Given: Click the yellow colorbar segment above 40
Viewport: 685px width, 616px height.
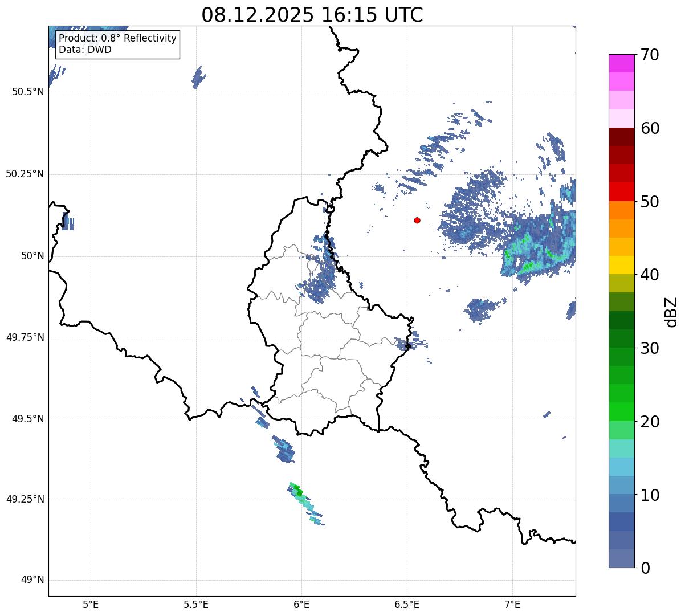Looking at the screenshot, I should [x=622, y=265].
